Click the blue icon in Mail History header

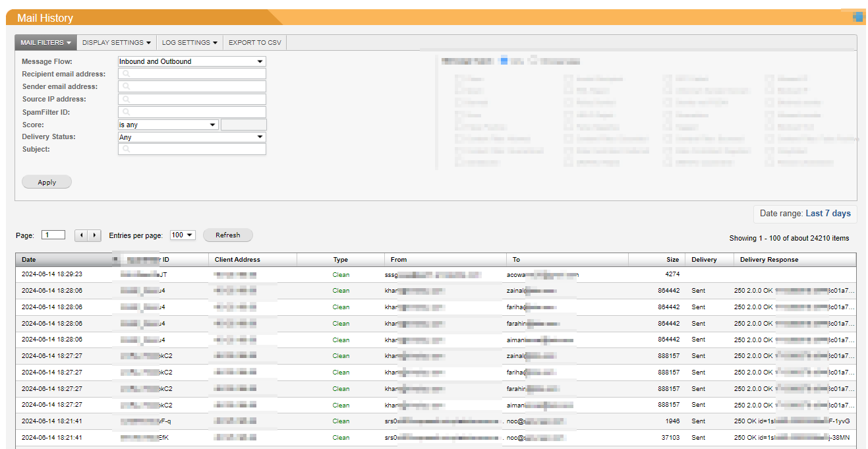(x=857, y=18)
